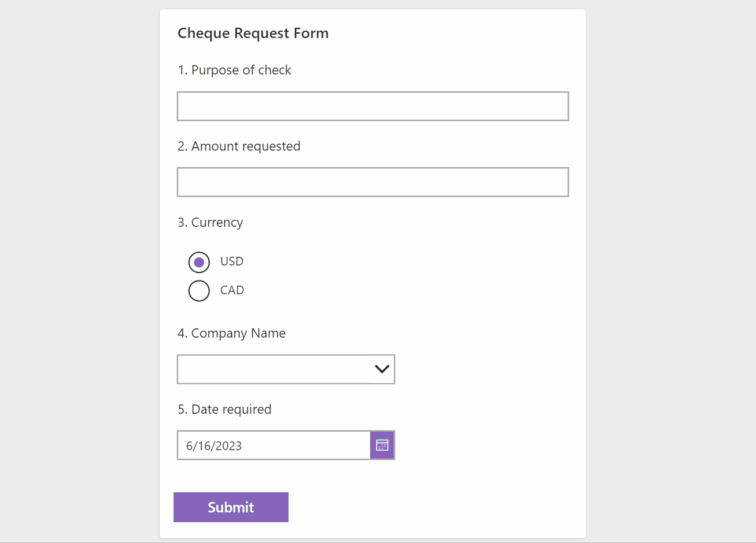Viewport: 756px width, 543px height.
Task: Open the date picker calendar icon
Action: click(x=382, y=445)
